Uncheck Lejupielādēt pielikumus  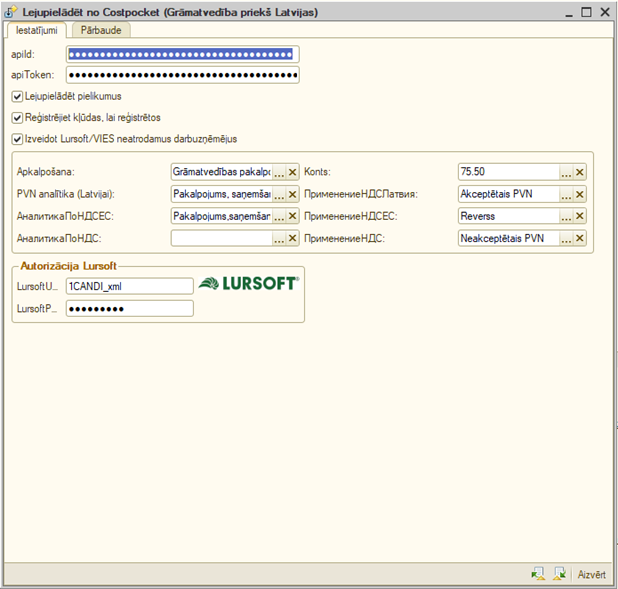(x=17, y=97)
